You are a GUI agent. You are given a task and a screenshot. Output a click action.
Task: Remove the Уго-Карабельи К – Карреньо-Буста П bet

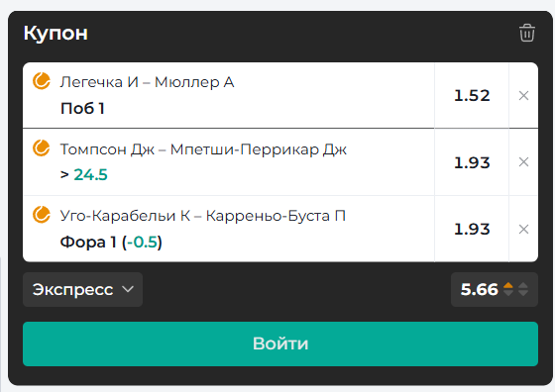pyautogui.click(x=523, y=229)
